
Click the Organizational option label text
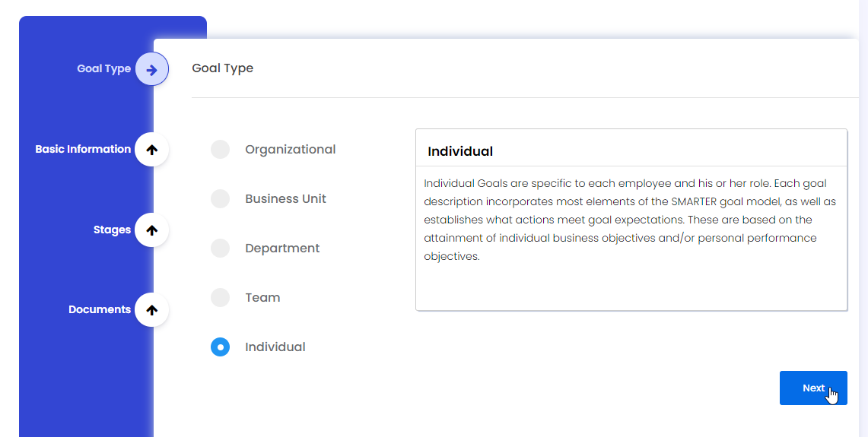(290, 150)
